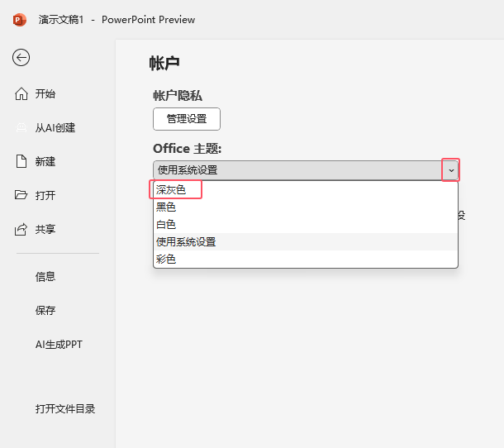Click the Open (打开) folder icon
504x448 pixels.
(x=21, y=196)
